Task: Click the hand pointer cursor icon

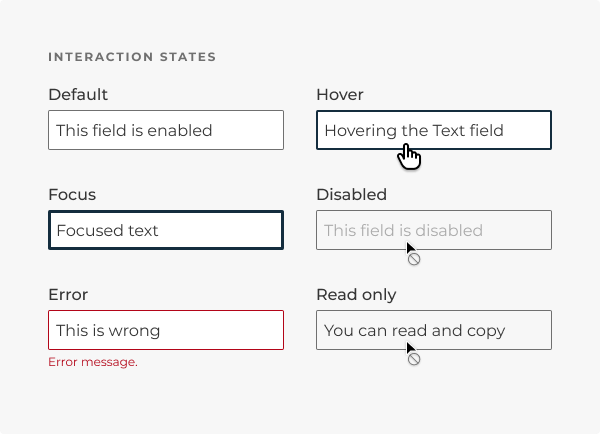Action: click(x=409, y=156)
